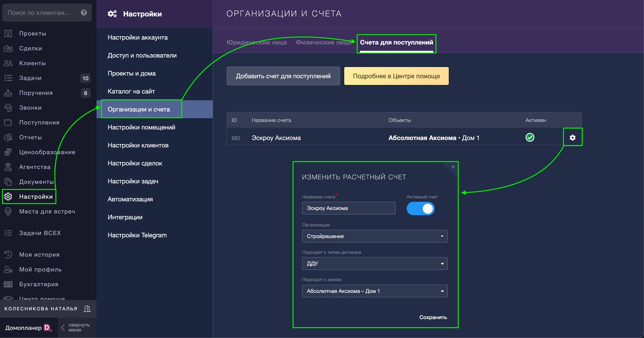Click the Отчеты pie chart icon
This screenshot has width=644, height=338.
8,137
